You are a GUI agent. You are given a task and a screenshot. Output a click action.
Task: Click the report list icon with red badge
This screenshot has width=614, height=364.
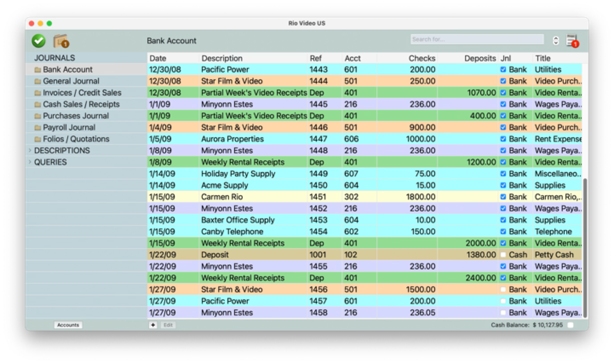click(572, 41)
